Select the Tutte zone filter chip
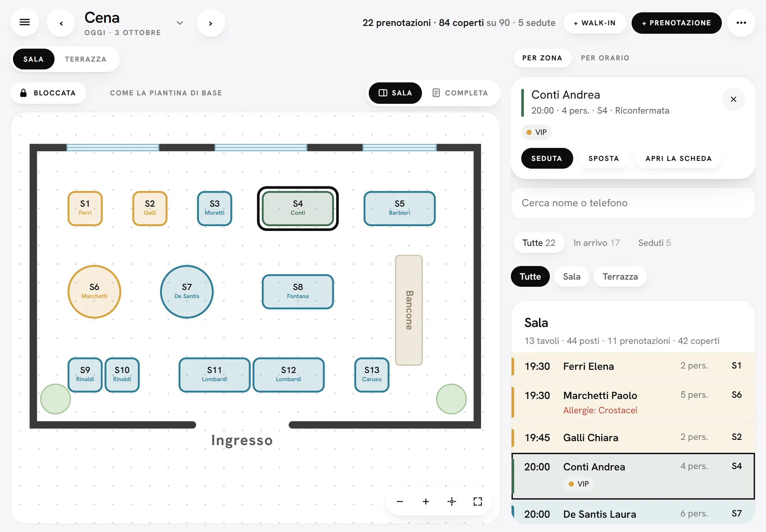The width and height of the screenshot is (766, 532). point(530,276)
